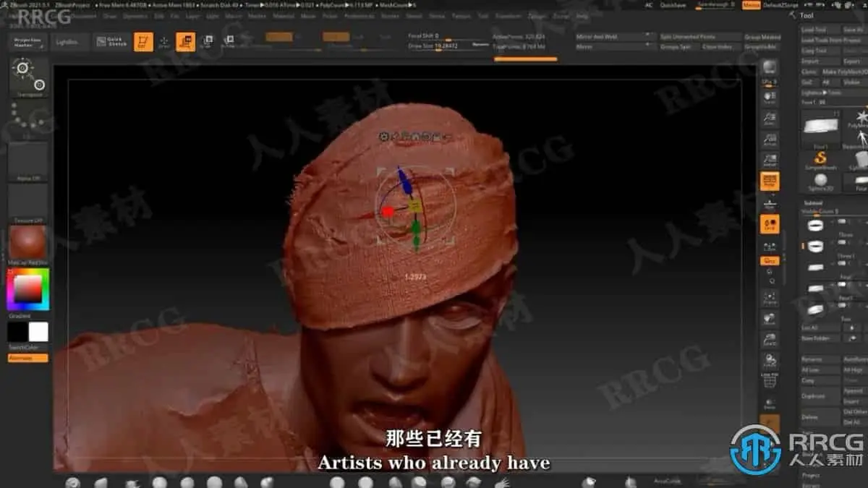Screen dimensions: 868x488
Task: Click the Duplicate subtool button
Action: pyautogui.click(x=820, y=396)
